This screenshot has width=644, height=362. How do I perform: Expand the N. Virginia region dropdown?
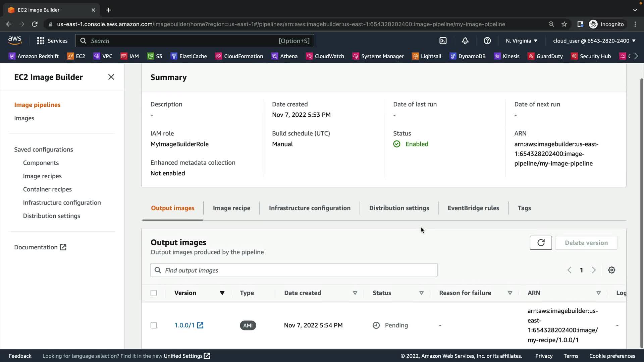(x=522, y=41)
